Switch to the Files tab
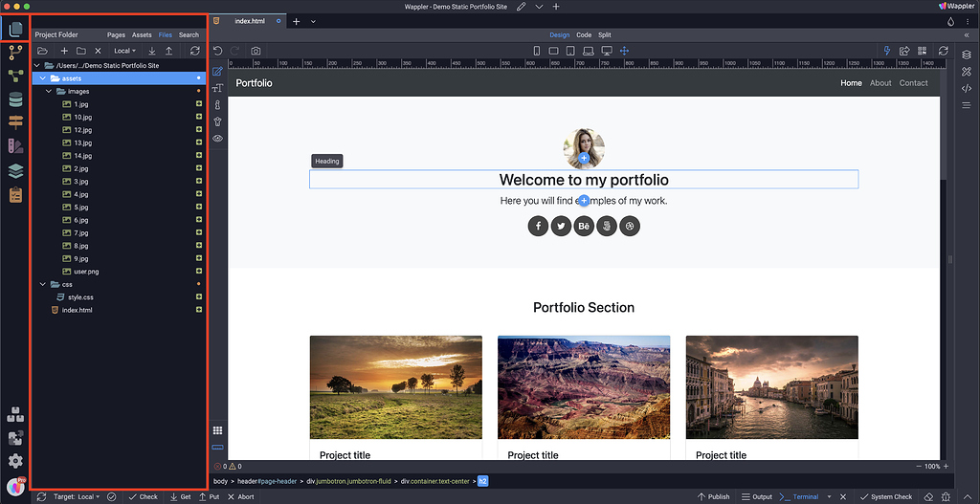The height and width of the screenshot is (504, 980). point(165,35)
